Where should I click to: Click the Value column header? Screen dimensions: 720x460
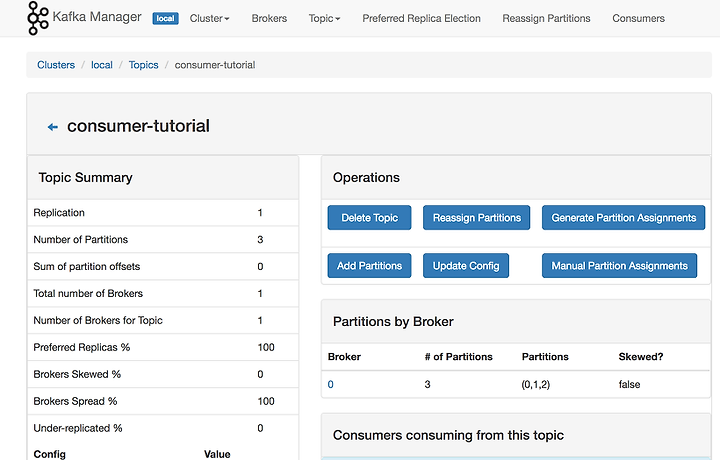coord(217,454)
